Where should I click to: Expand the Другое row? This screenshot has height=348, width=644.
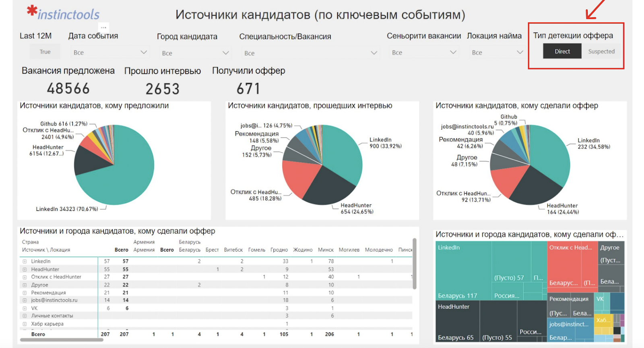click(25, 285)
